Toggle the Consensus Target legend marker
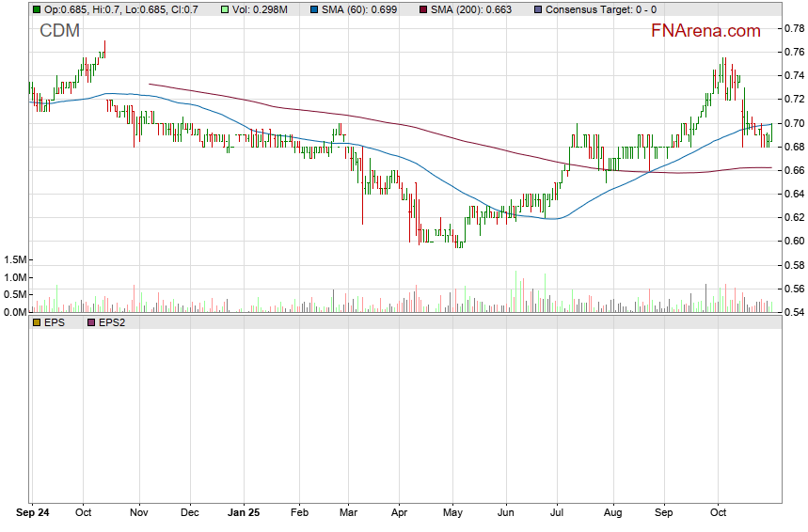Image resolution: width=808 pixels, height=532 pixels. 537,9
